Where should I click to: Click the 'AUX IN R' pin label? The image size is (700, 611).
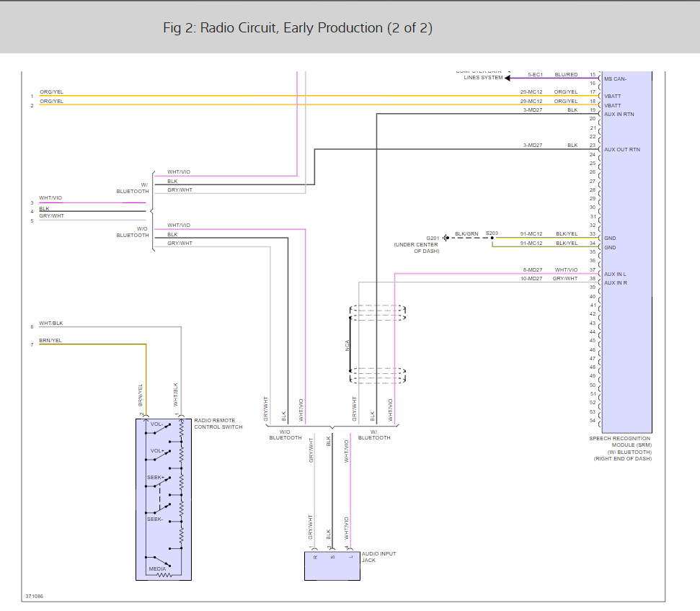[x=615, y=283]
